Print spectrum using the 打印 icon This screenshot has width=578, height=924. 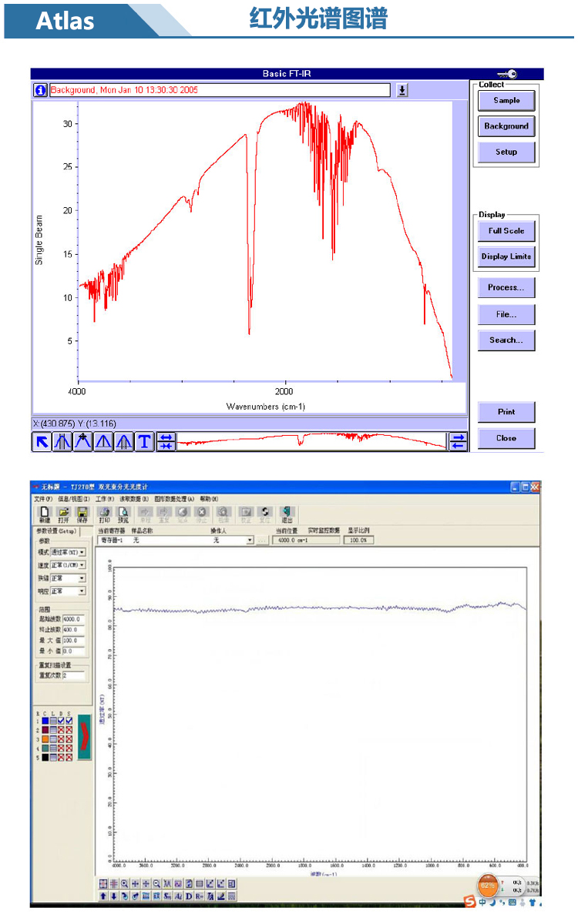105,514
